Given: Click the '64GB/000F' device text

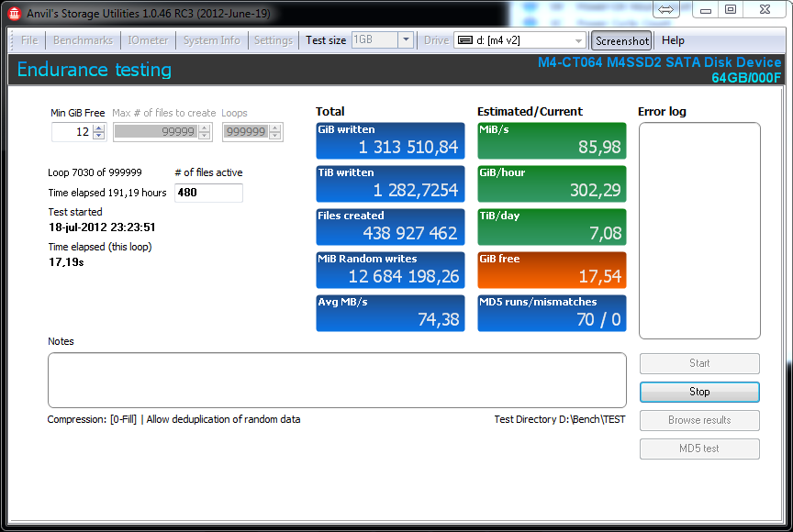Looking at the screenshot, I should click(x=746, y=77).
